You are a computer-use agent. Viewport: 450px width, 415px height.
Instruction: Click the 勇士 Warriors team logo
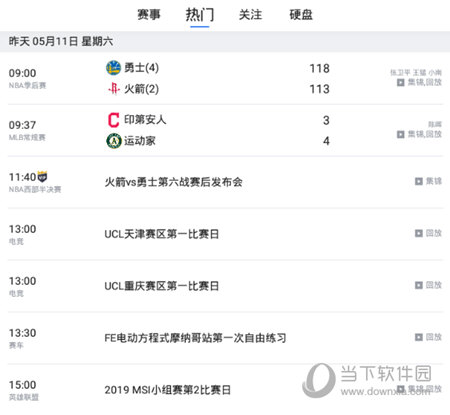113,68
